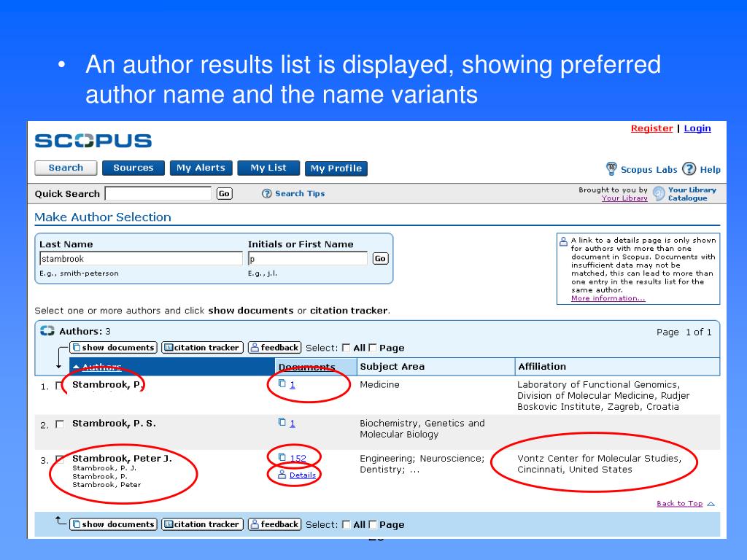Viewport: 747px width, 560px height.
Task: Open the 152 documents link
Action: [298, 458]
